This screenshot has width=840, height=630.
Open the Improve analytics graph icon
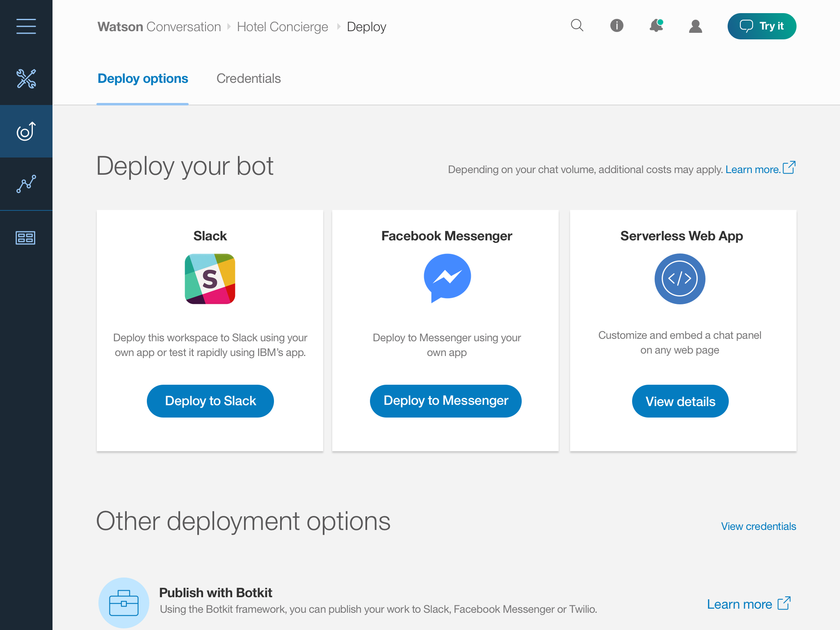pos(26,184)
